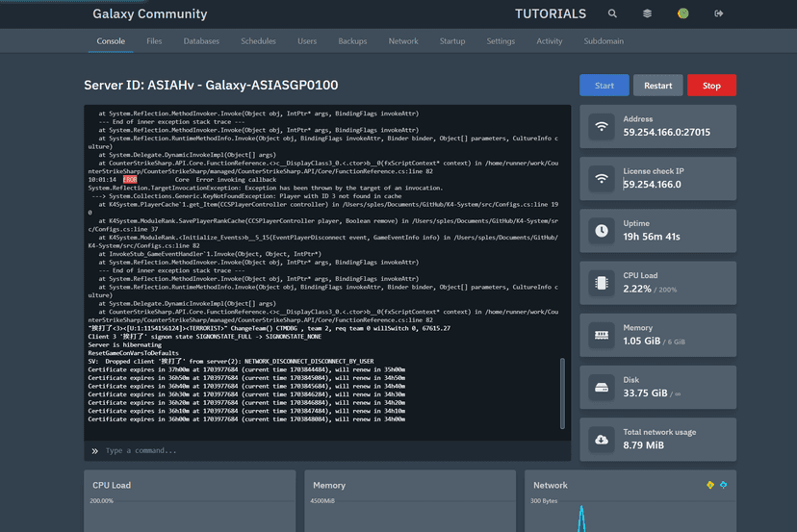Open the Users tab
Image resolution: width=797 pixels, height=532 pixels.
(x=307, y=41)
